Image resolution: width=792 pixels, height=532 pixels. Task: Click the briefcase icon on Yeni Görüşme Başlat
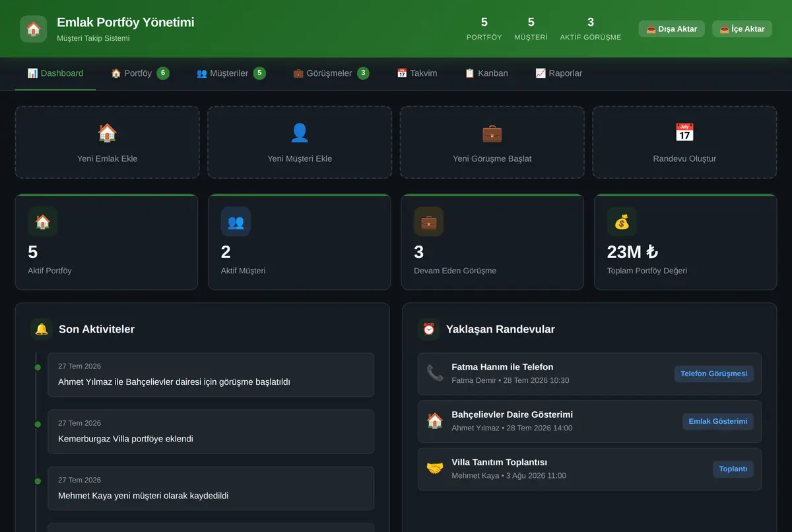click(492, 133)
